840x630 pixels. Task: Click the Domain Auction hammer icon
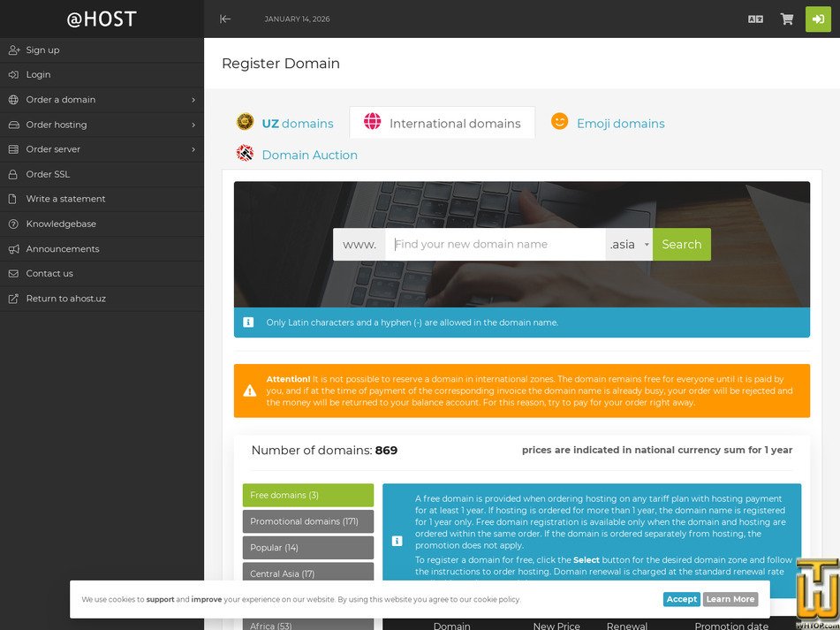246,154
